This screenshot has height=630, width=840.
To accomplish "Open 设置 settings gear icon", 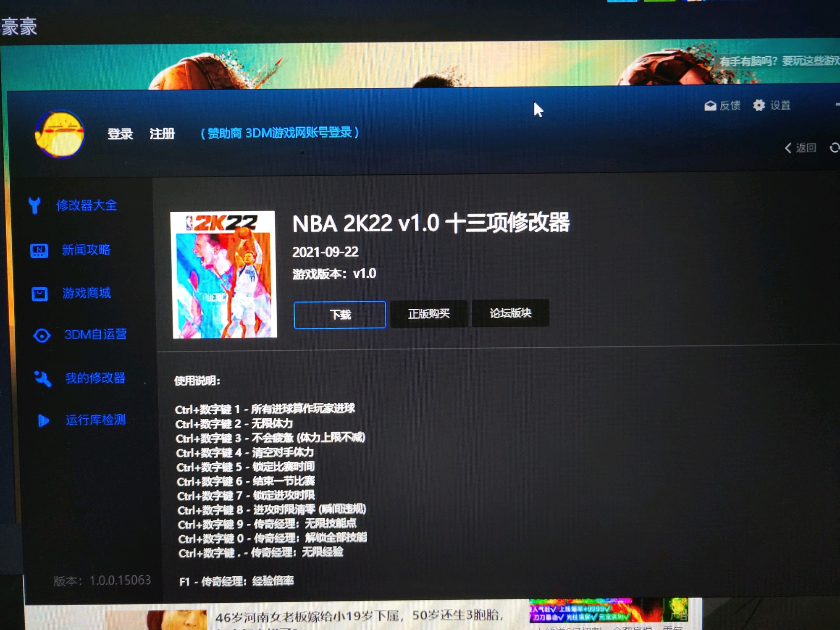I will point(759,105).
